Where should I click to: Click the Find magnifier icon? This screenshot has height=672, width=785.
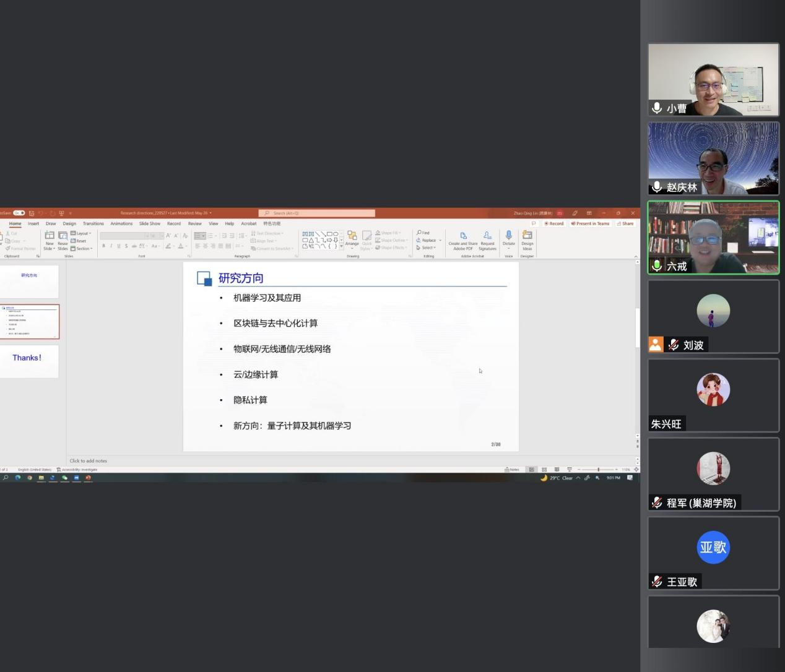tap(419, 233)
